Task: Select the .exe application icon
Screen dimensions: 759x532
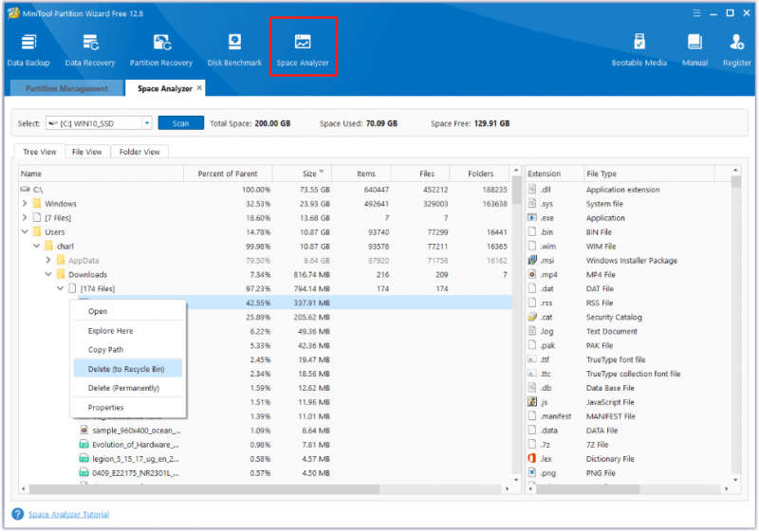Action: (x=532, y=218)
